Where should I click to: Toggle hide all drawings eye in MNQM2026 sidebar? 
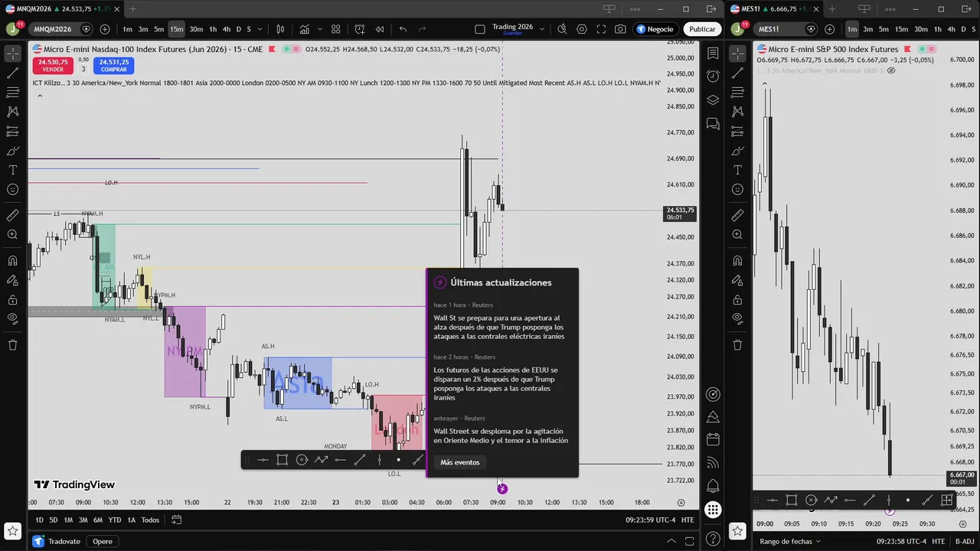point(12,318)
